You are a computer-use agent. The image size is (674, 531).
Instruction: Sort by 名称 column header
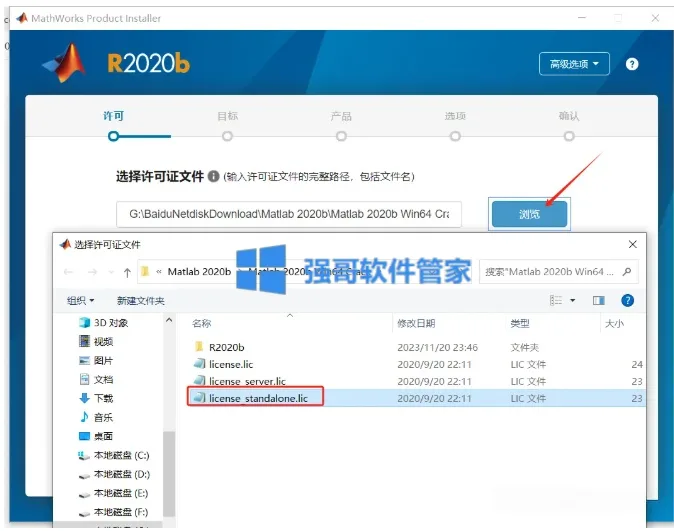[201, 323]
